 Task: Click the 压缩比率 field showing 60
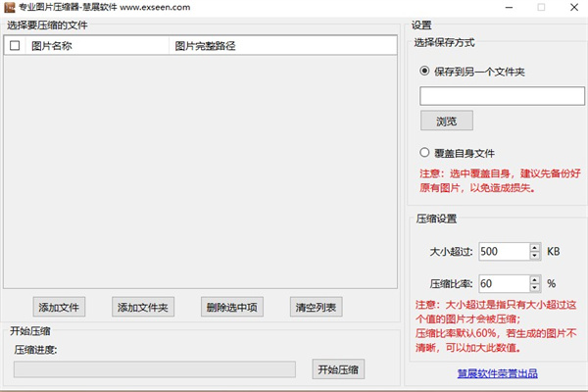click(x=502, y=283)
